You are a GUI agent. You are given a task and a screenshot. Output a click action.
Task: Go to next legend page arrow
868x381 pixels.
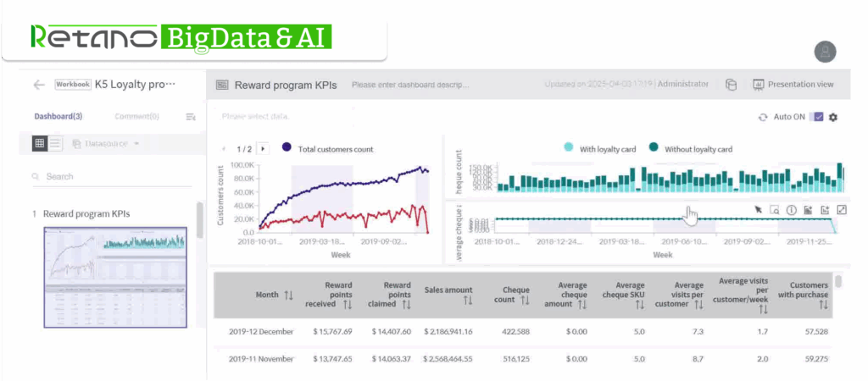[262, 149]
